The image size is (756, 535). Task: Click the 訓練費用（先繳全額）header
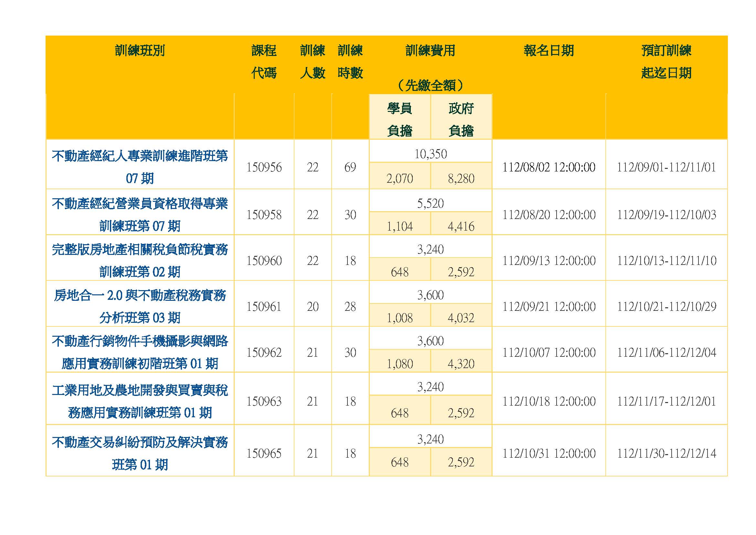(x=430, y=68)
